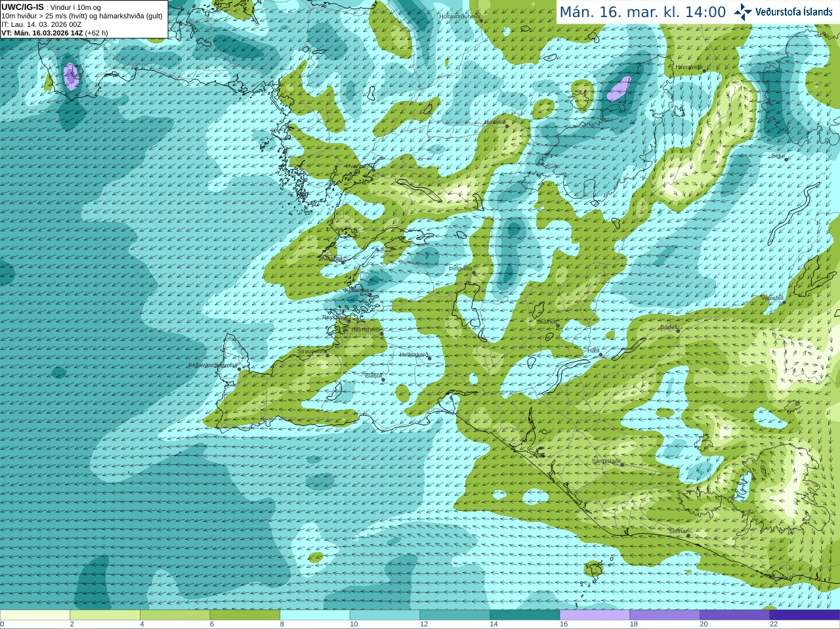Select the 16–18 lavender legend swatch
This screenshot has width=840, height=629.
click(595, 615)
